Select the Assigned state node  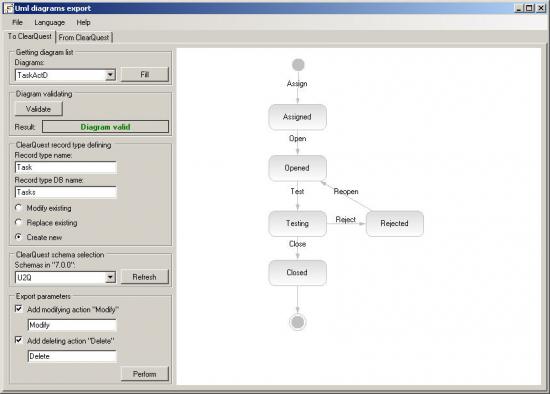pos(297,117)
